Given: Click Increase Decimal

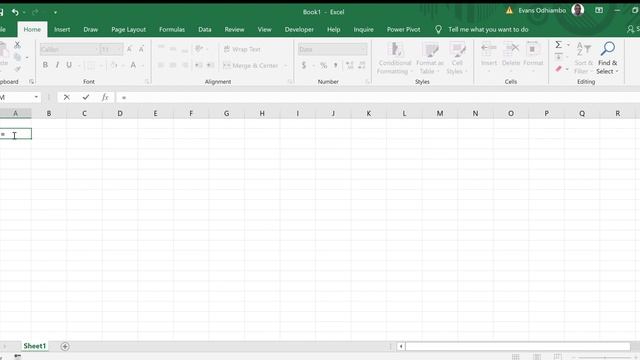Looking at the screenshot, I should click(350, 65).
